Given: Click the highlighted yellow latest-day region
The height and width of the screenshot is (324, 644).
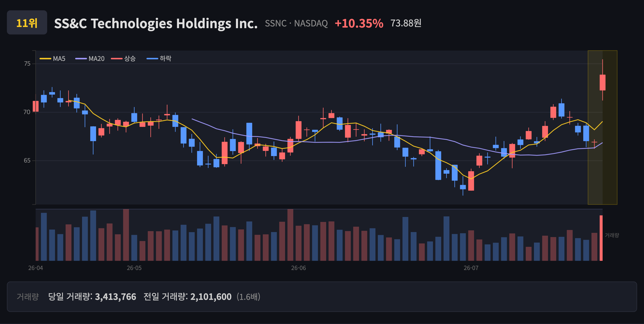Looking at the screenshot, I should click(602, 127).
